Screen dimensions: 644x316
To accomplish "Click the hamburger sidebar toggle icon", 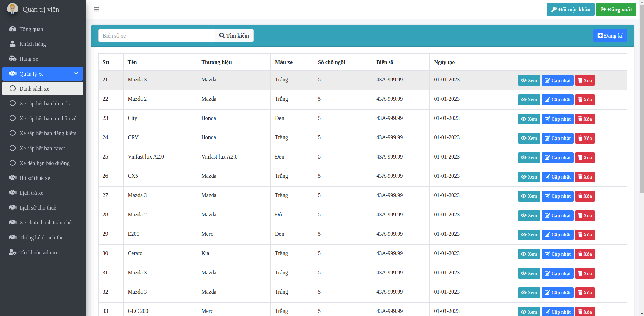I will 96,9.
